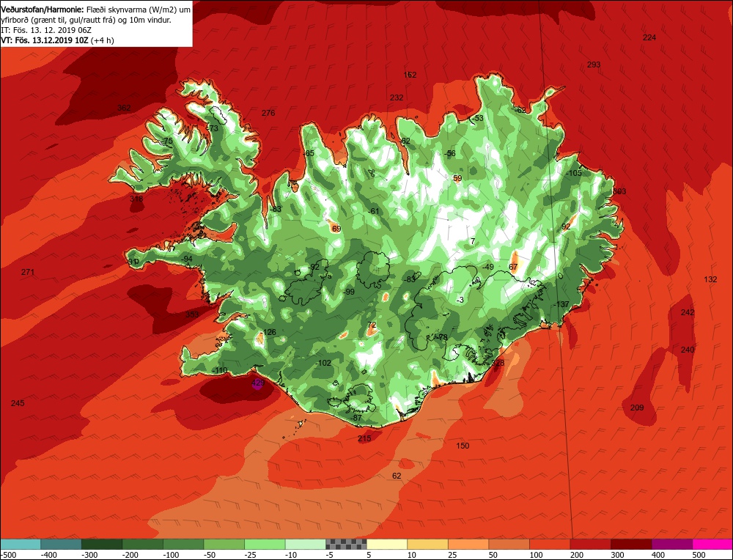Click the -50 to -25 legend swatch
The height and width of the screenshot is (560, 733).
click(x=224, y=545)
